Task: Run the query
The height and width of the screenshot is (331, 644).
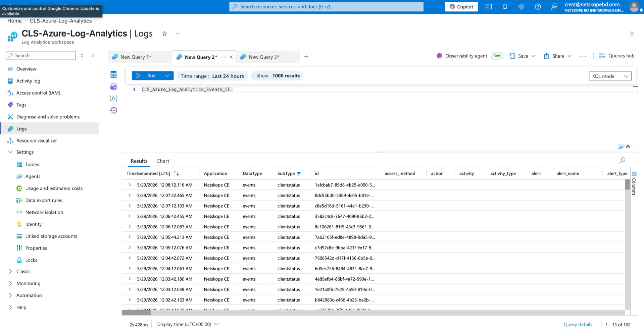Action: (147, 76)
